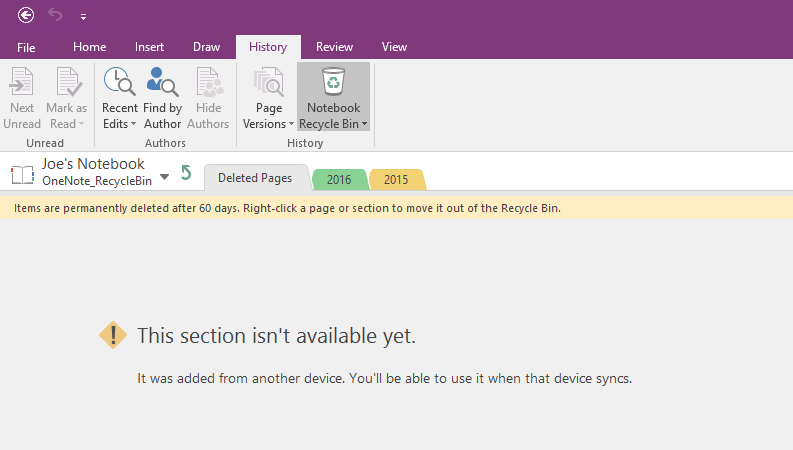Screen dimensions: 793x450
Task: Click the Notebook Recycle Bin icon
Action: 333,82
